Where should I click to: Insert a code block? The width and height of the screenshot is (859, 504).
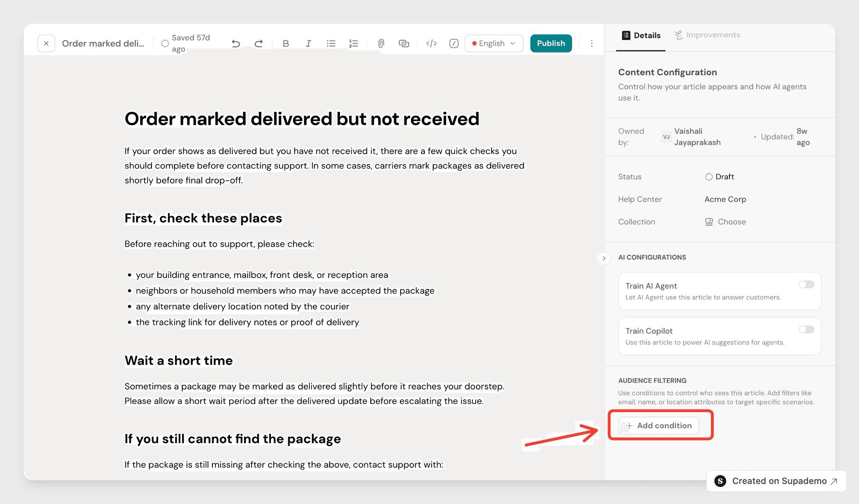click(x=431, y=43)
